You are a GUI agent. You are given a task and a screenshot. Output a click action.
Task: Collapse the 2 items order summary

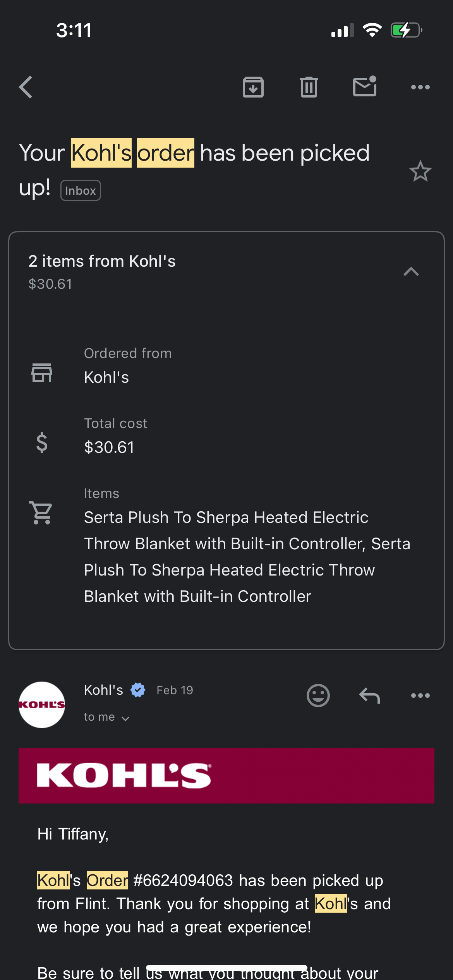411,272
